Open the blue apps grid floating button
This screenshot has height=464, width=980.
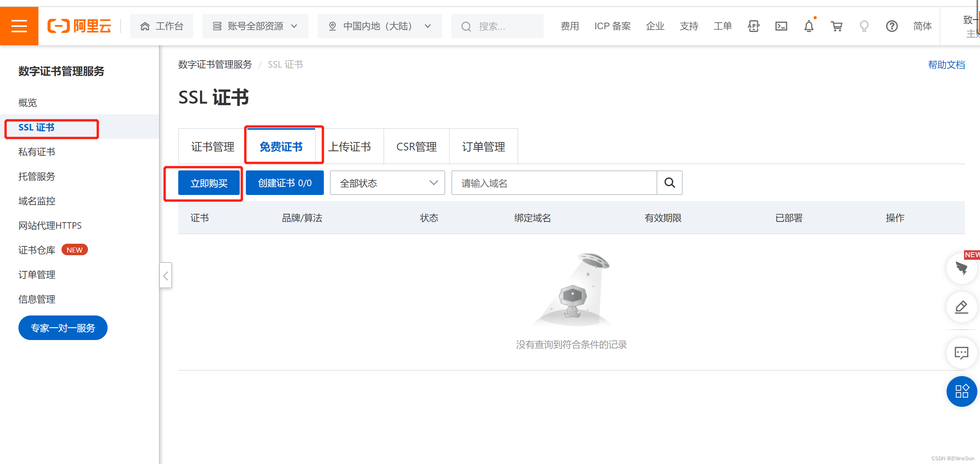tap(962, 391)
